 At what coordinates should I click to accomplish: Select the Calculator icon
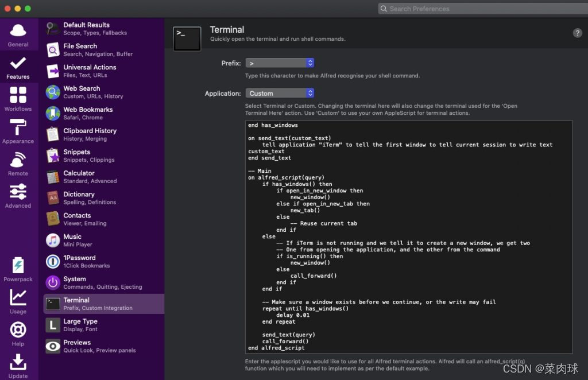click(53, 176)
